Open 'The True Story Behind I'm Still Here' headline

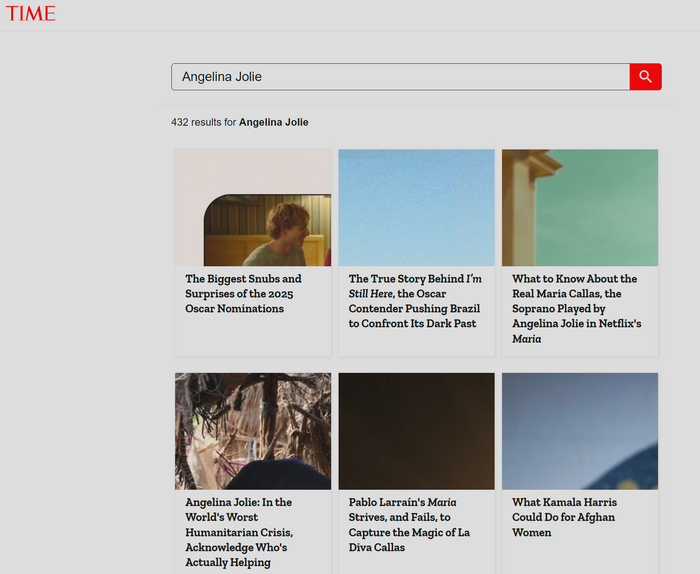click(415, 301)
